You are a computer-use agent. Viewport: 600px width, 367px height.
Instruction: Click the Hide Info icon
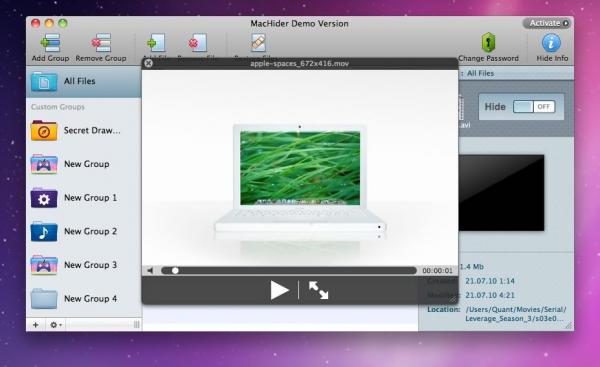tap(551, 43)
